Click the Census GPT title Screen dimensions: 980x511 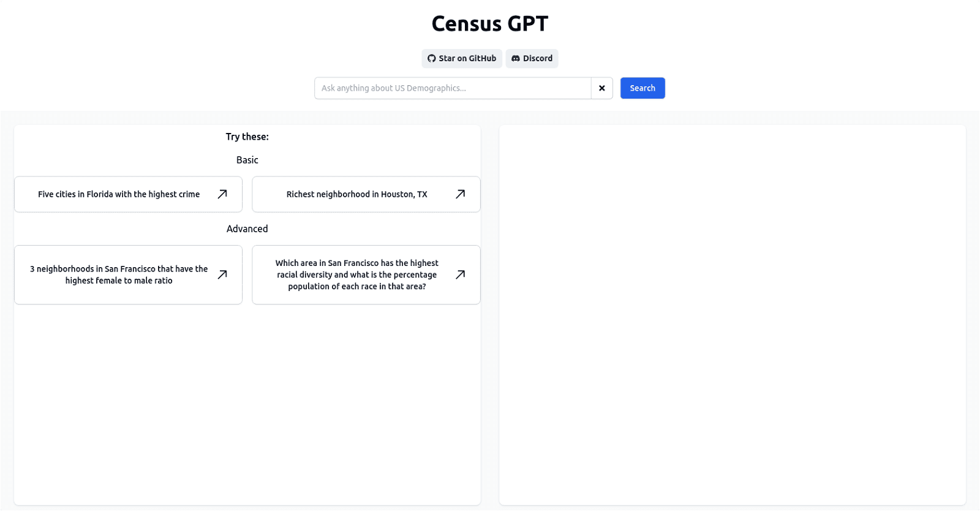(490, 23)
